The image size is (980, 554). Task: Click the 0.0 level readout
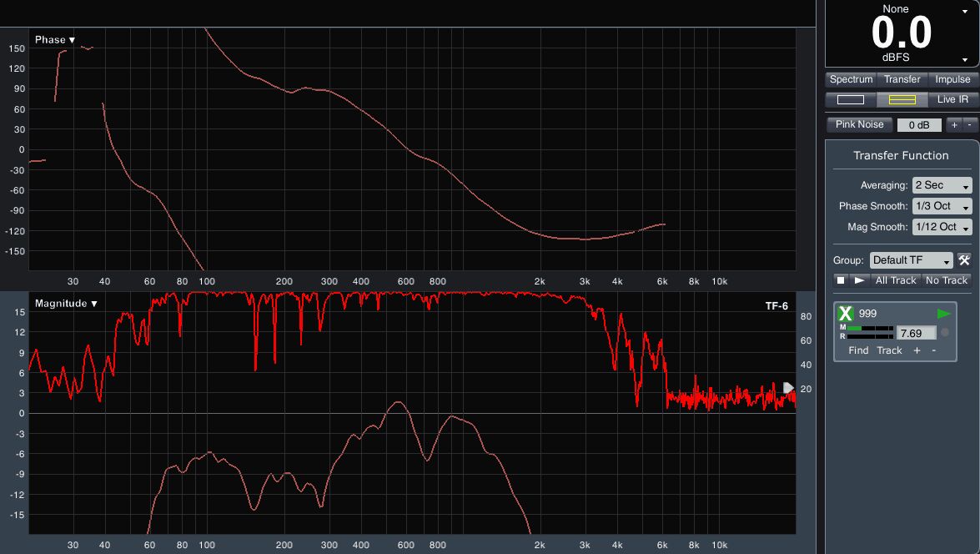tap(902, 33)
